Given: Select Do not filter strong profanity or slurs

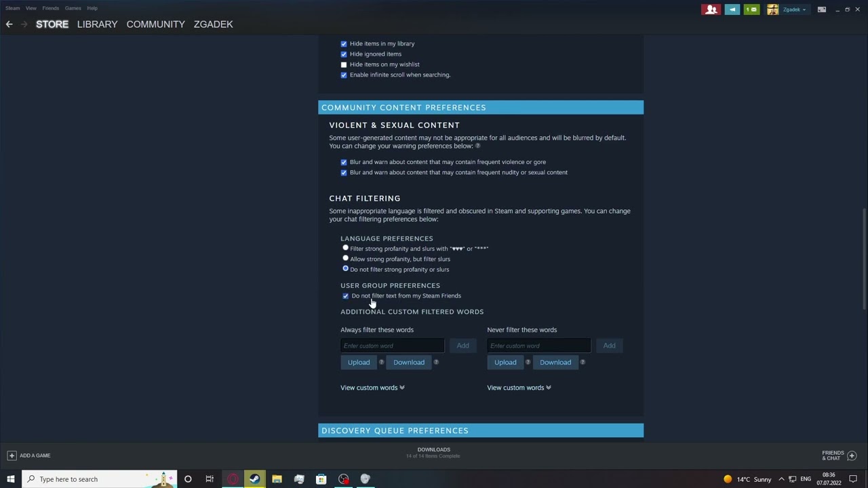Looking at the screenshot, I should [x=345, y=268].
